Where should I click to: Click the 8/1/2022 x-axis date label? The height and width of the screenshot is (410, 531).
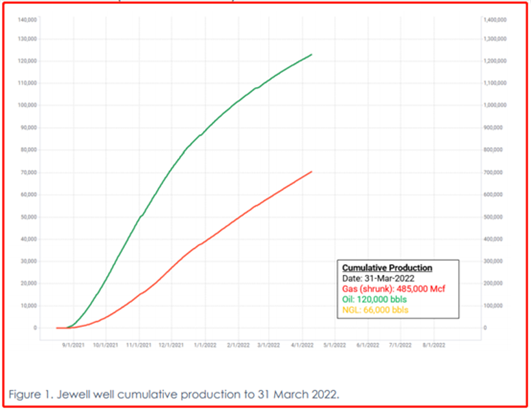click(434, 345)
